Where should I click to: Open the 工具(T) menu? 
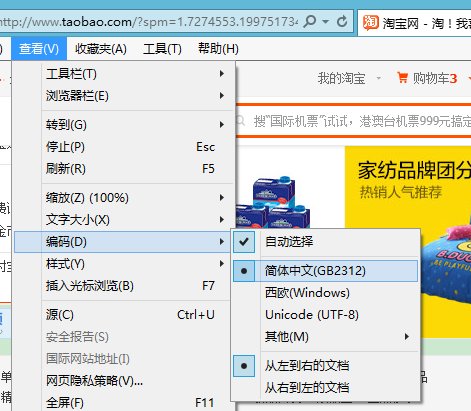point(162,49)
